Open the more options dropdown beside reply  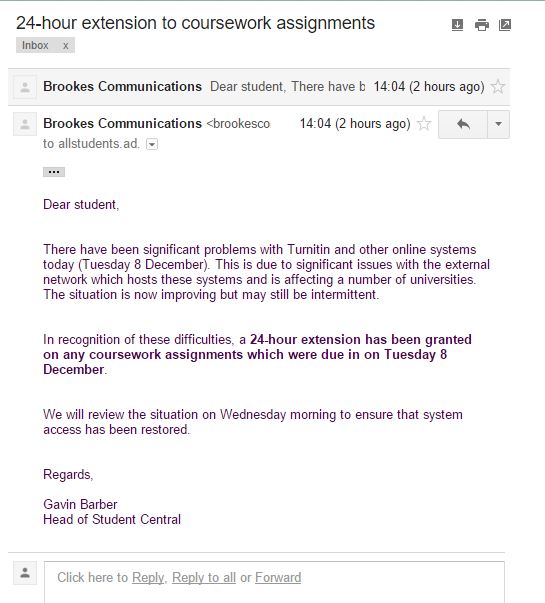click(x=498, y=124)
